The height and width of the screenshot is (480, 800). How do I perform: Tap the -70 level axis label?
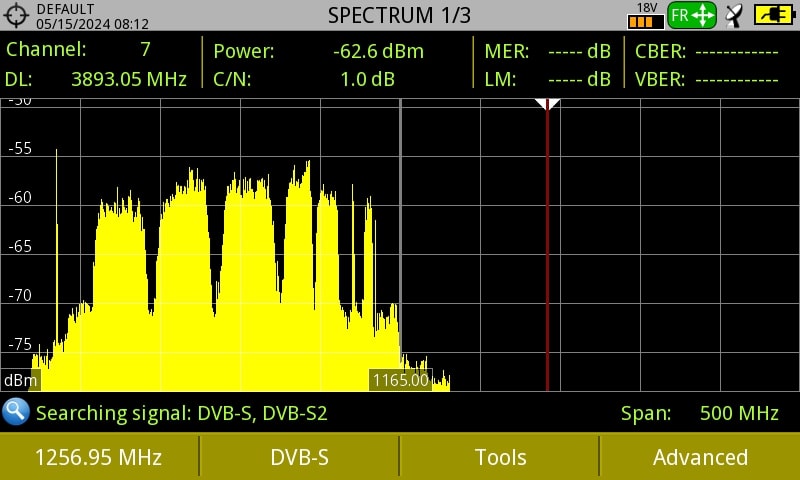point(20,295)
